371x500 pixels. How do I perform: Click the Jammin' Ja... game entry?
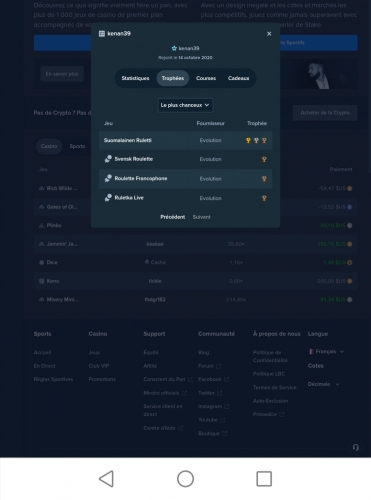click(58, 244)
